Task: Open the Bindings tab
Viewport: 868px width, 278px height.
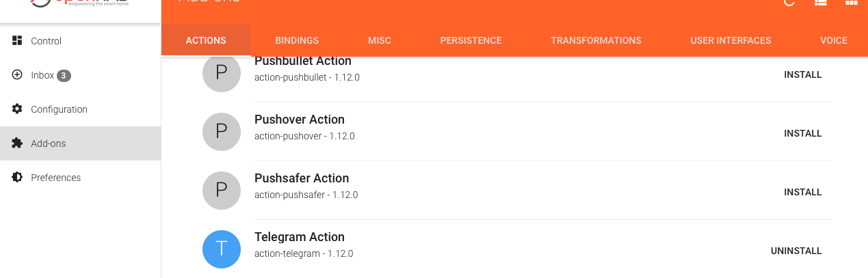Action: (x=297, y=41)
